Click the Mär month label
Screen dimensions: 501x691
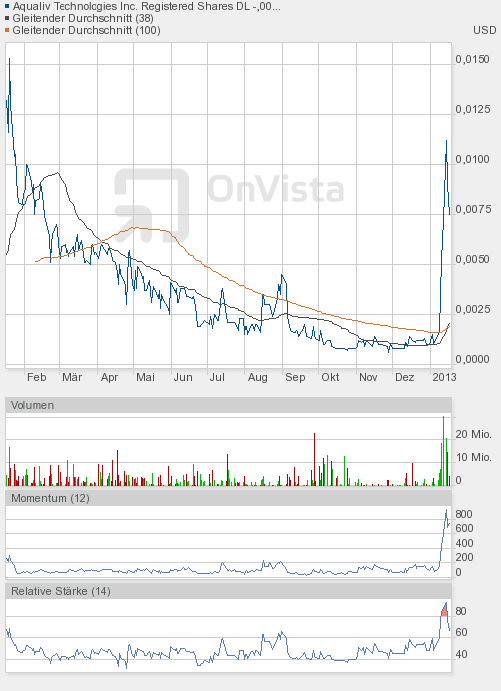pos(72,377)
